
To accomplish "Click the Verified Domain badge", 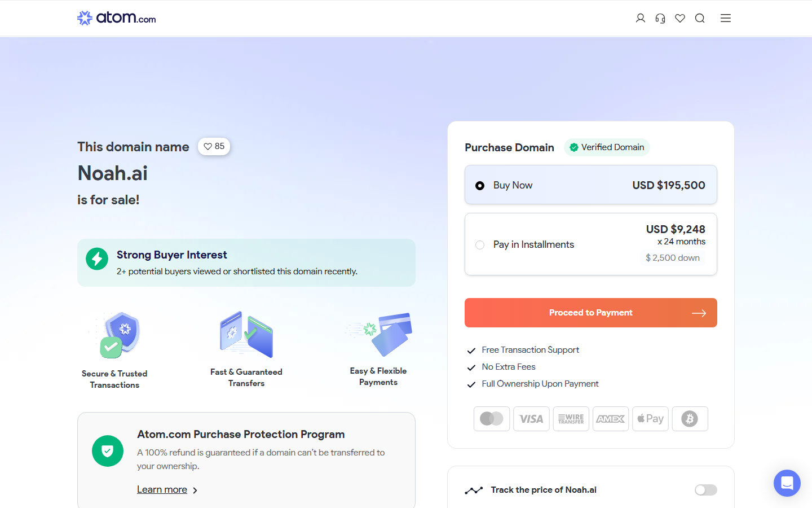I will tap(607, 147).
